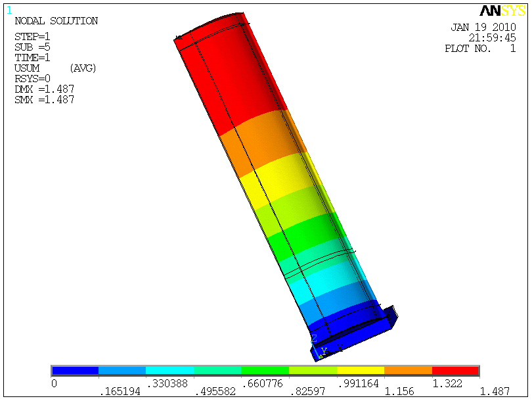
Task: Click the 'USUM' result label
Action: point(27,68)
